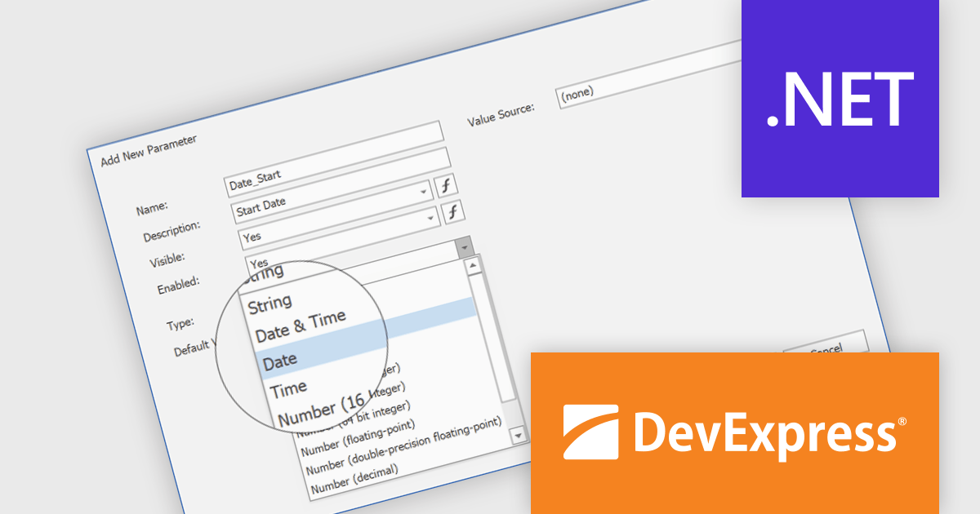Click the Cancel button
The image size is (980, 514).
tap(825, 349)
